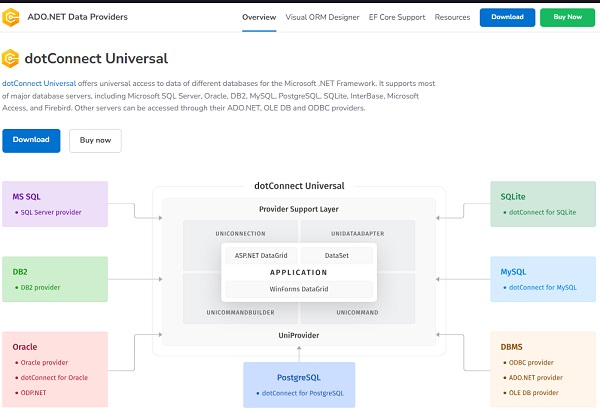Click the dotConnect Universal heading logo icon
600x413 pixels.
[x=10, y=59]
